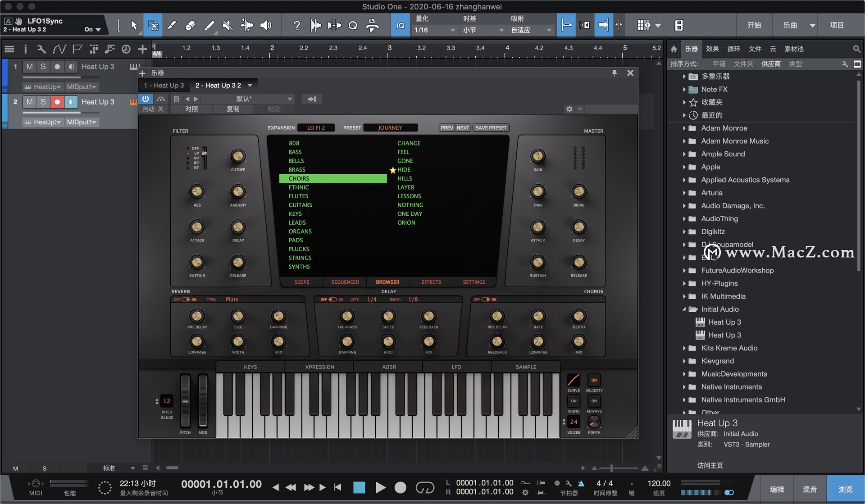Search the browser with magnifier icon
Screen dimensions: 865x504
click(856, 49)
